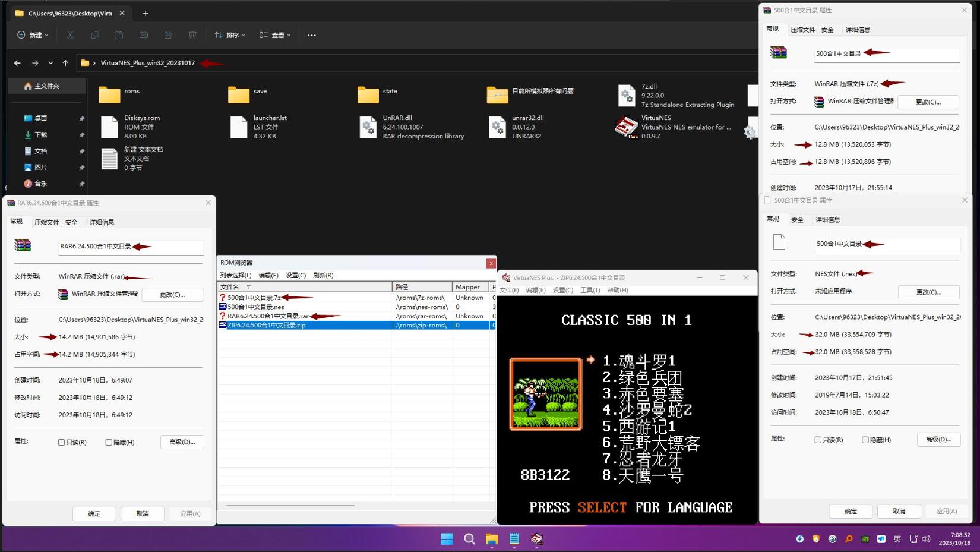Screen dimensions: 980x552
Task: Open taskbar Search
Action: point(469,539)
